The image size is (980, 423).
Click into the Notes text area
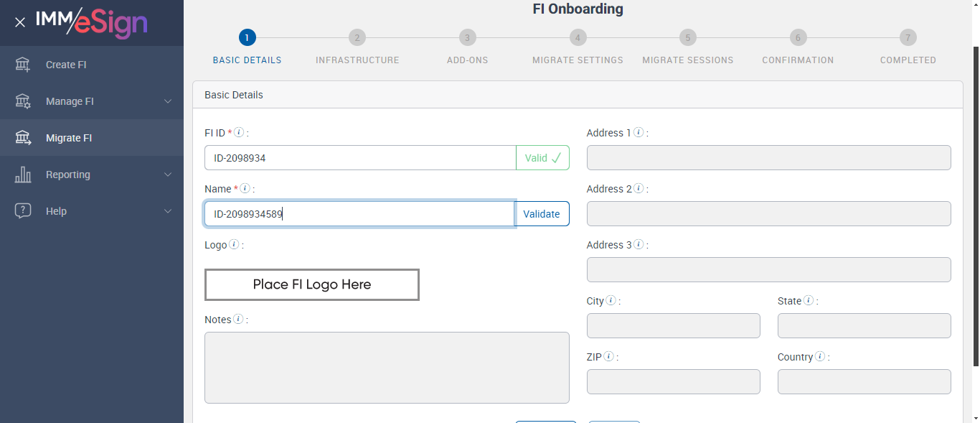click(x=387, y=367)
